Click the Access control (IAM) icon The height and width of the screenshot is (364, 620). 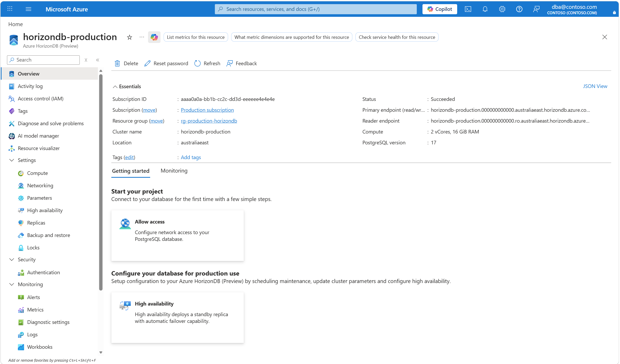point(12,99)
